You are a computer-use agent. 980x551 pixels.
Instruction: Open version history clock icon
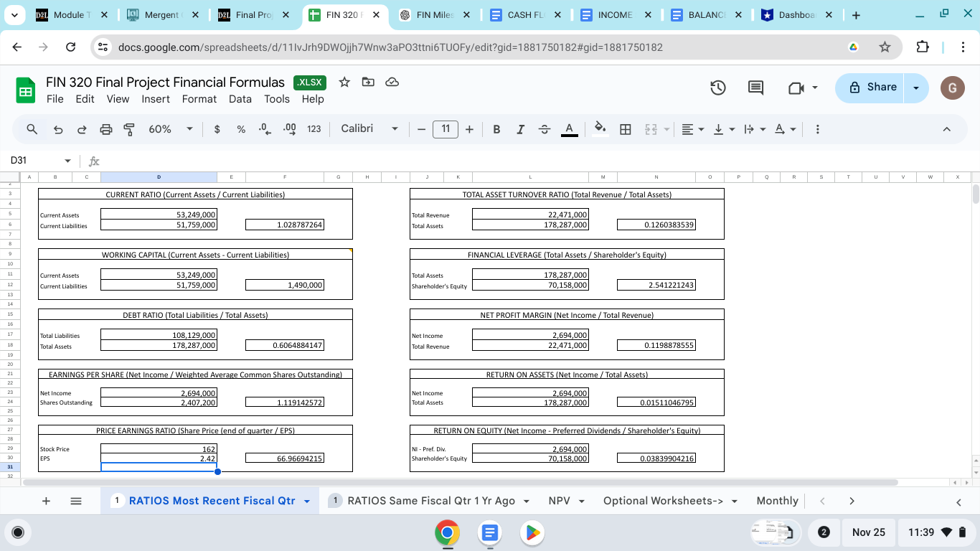(x=718, y=88)
